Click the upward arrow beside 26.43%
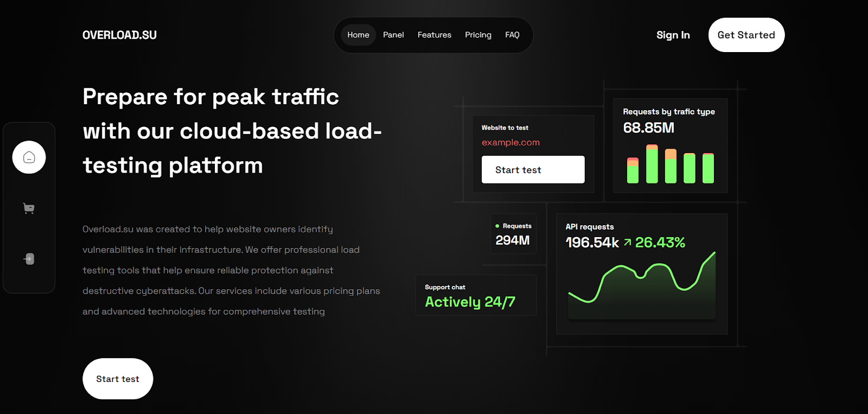 pos(627,243)
